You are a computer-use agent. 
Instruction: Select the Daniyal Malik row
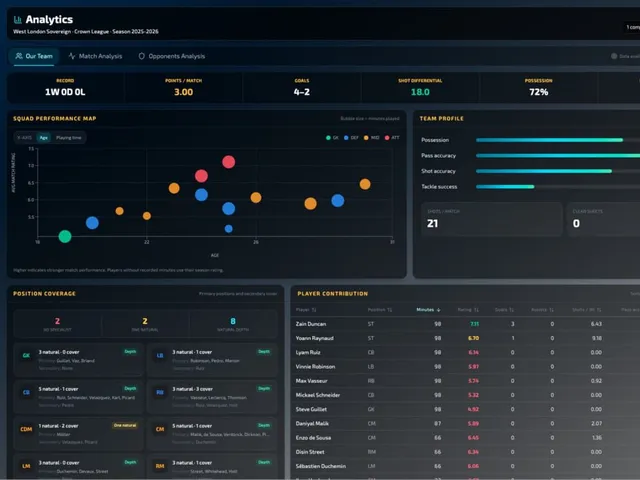[x=465, y=424]
